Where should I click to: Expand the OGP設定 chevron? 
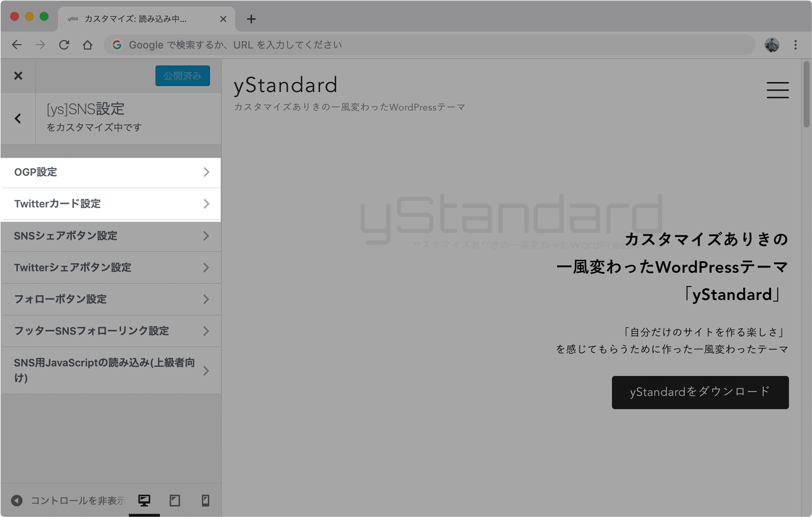coord(206,172)
